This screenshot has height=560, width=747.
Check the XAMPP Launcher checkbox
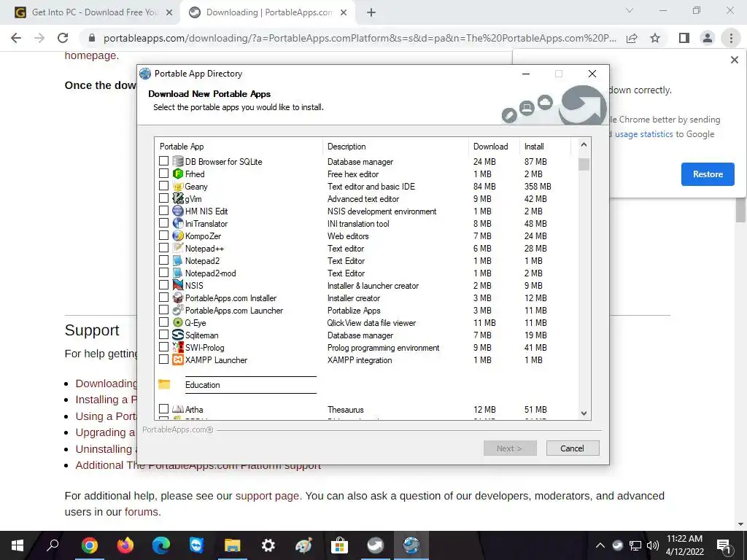163,359
